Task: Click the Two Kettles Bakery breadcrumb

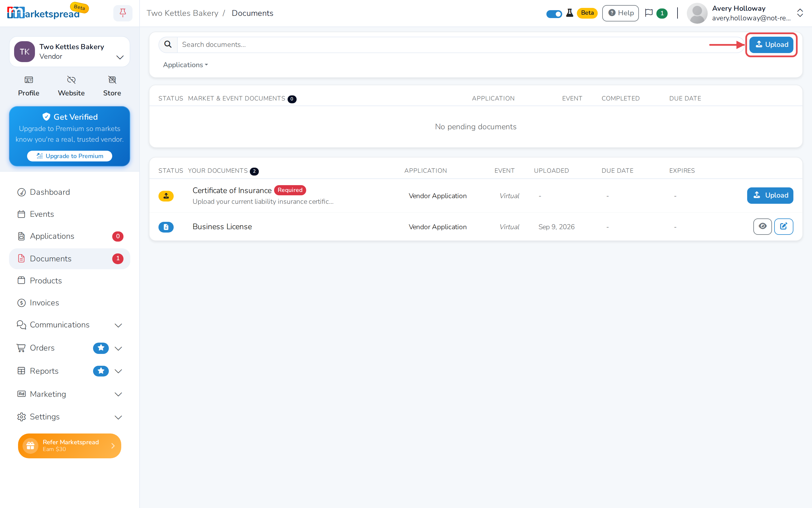Action: point(182,13)
